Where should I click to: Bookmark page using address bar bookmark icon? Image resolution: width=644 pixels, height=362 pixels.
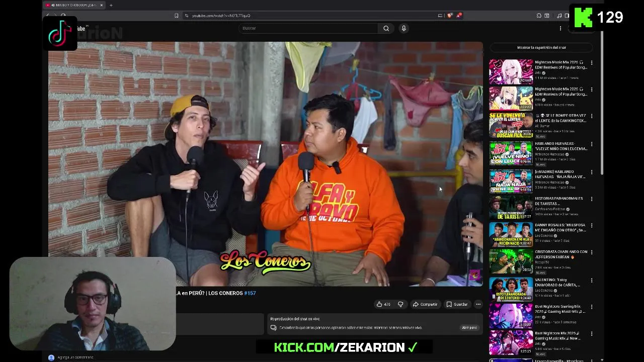coord(176,16)
